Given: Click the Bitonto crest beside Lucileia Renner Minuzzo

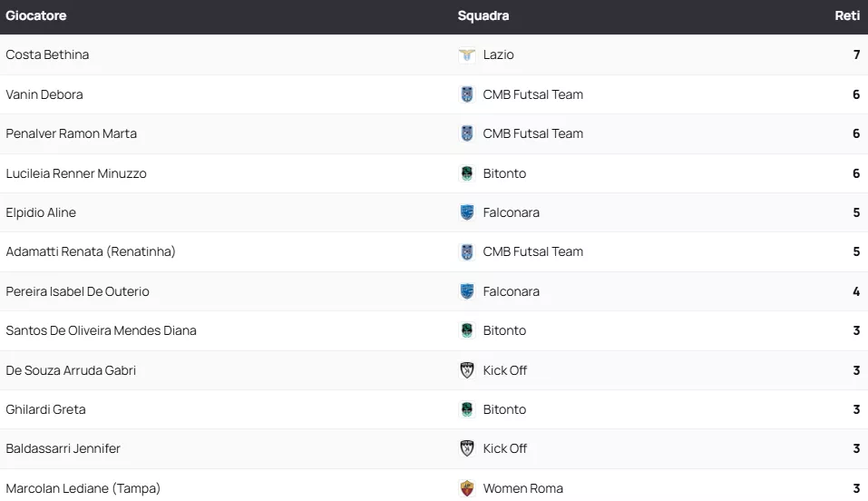Looking at the screenshot, I should click(x=467, y=173).
